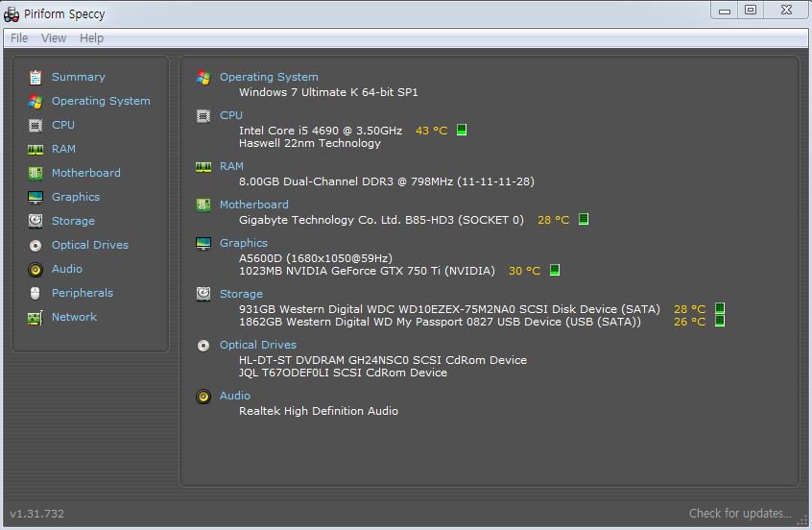
Task: Open Network section in sidebar
Action: [x=74, y=317]
